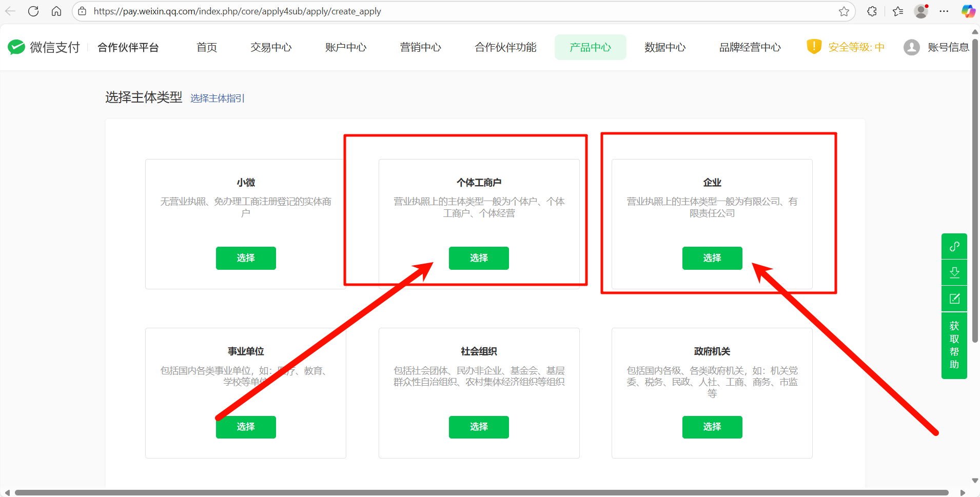
Task: Open the browser profile avatar
Action: (x=921, y=11)
